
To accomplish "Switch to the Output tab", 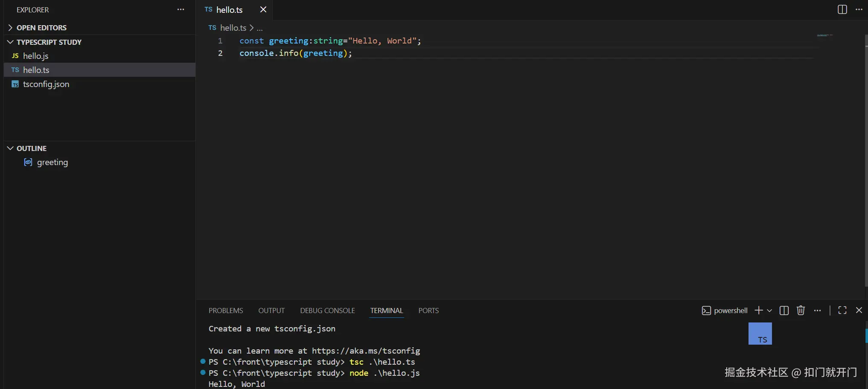I will click(x=271, y=311).
